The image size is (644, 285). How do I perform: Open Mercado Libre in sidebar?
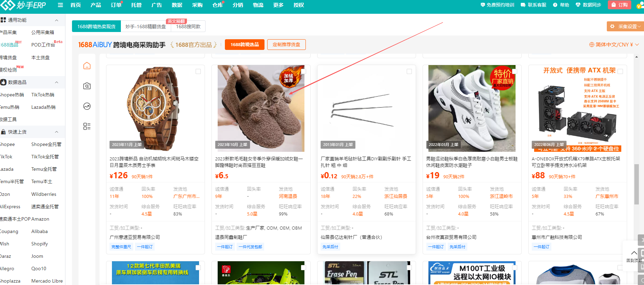47,281
